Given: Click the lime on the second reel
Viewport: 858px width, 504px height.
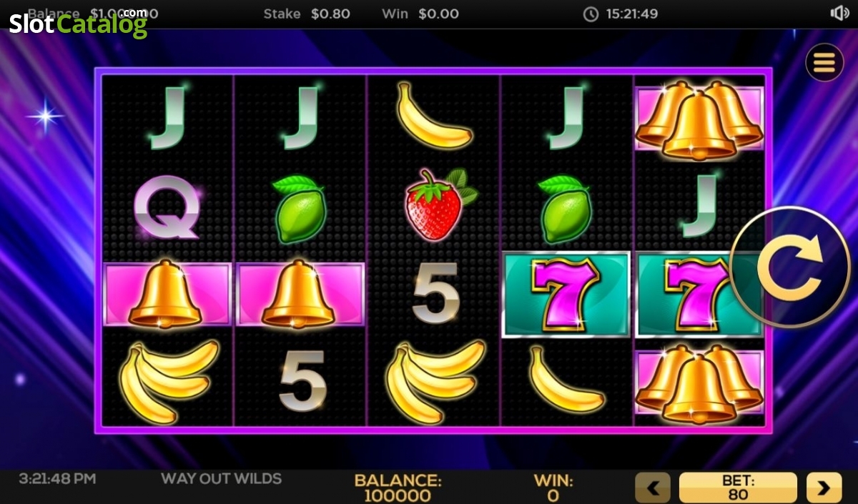Looking at the screenshot, I should point(299,209).
